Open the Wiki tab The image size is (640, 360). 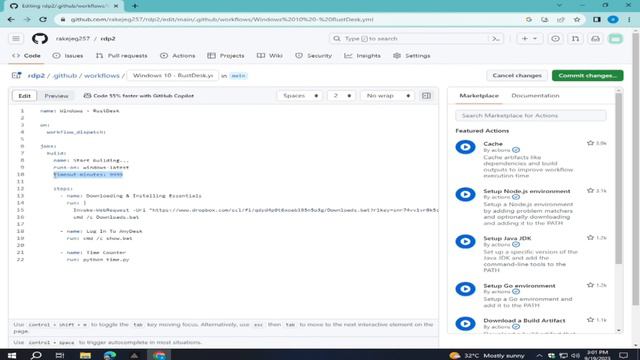coord(270,56)
